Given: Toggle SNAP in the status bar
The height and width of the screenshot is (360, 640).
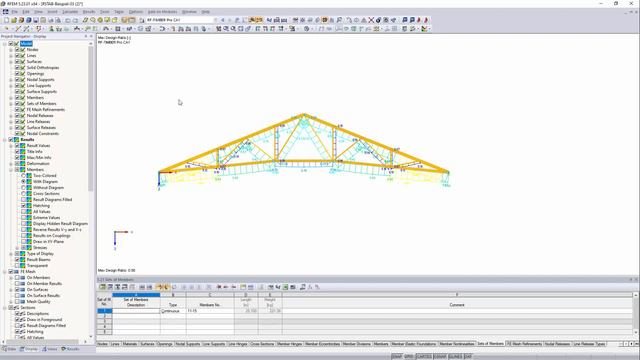Looking at the screenshot, I should coord(397,357).
